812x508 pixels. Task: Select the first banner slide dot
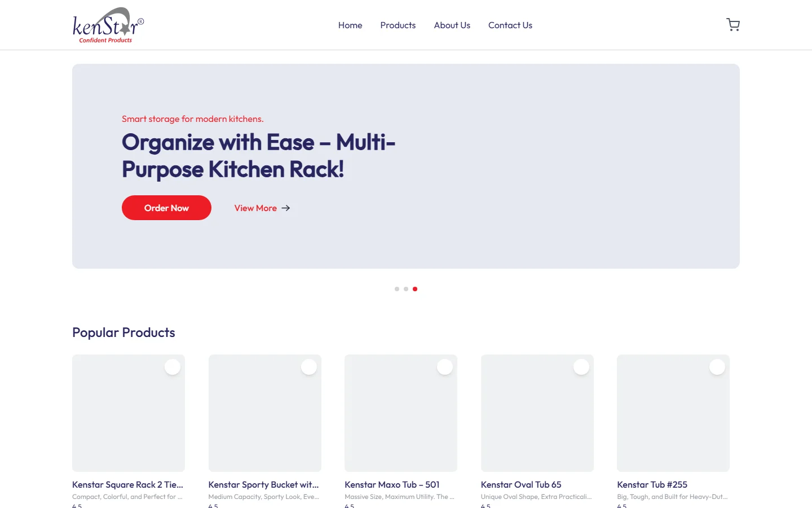pos(397,289)
